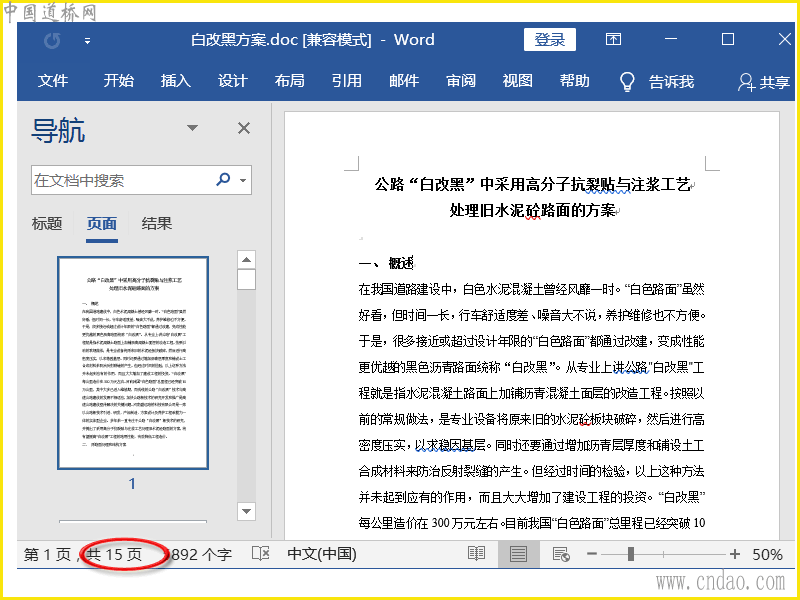Click the proofing check icon in status bar
The height and width of the screenshot is (600, 800).
pos(261,554)
